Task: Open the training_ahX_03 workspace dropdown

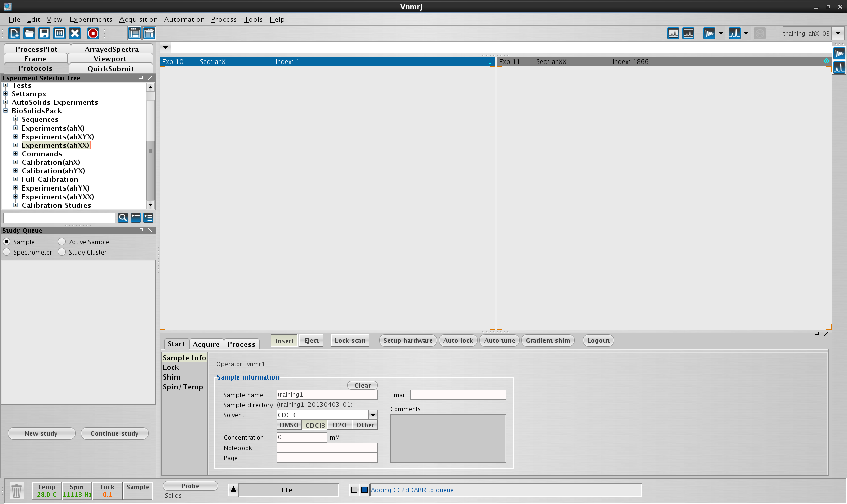Action: pyautogui.click(x=838, y=34)
